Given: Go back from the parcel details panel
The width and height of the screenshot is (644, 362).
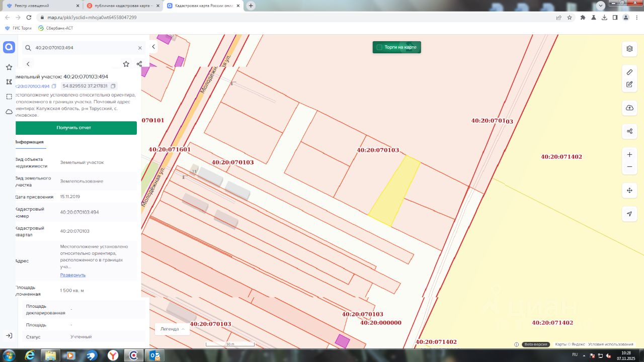Looking at the screenshot, I should pos(28,64).
